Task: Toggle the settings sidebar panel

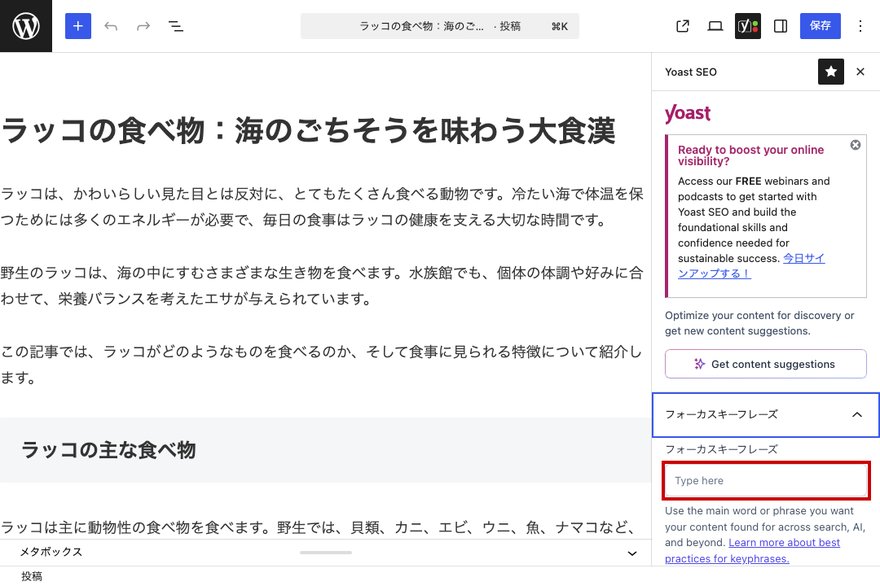Action: 780,26
